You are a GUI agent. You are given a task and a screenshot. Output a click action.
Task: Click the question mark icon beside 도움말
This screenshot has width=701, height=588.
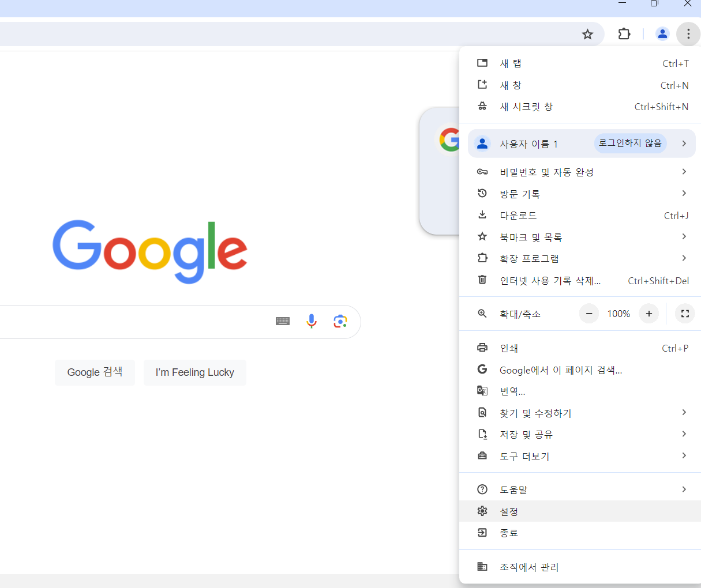tap(482, 489)
